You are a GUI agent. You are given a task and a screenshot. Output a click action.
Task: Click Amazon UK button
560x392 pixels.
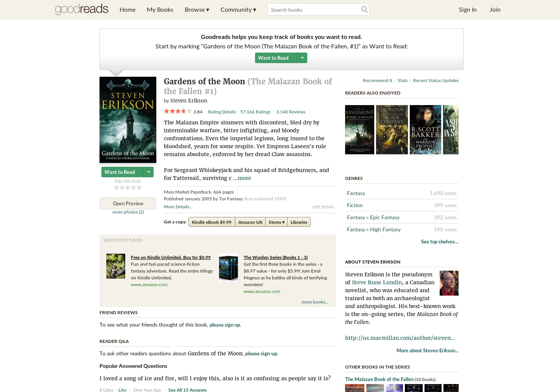point(250,222)
